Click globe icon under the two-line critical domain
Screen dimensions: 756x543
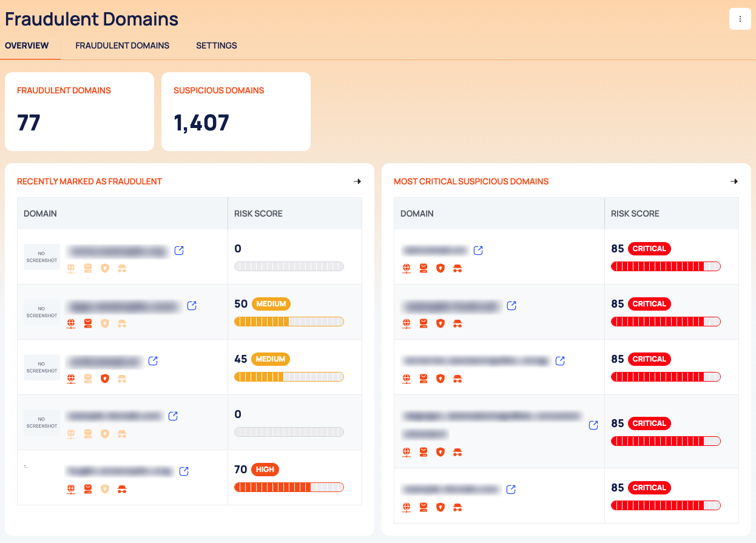[407, 452]
